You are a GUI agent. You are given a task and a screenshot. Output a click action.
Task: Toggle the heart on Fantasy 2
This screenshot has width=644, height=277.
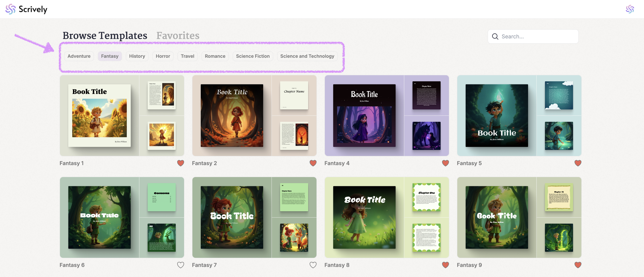(x=313, y=163)
